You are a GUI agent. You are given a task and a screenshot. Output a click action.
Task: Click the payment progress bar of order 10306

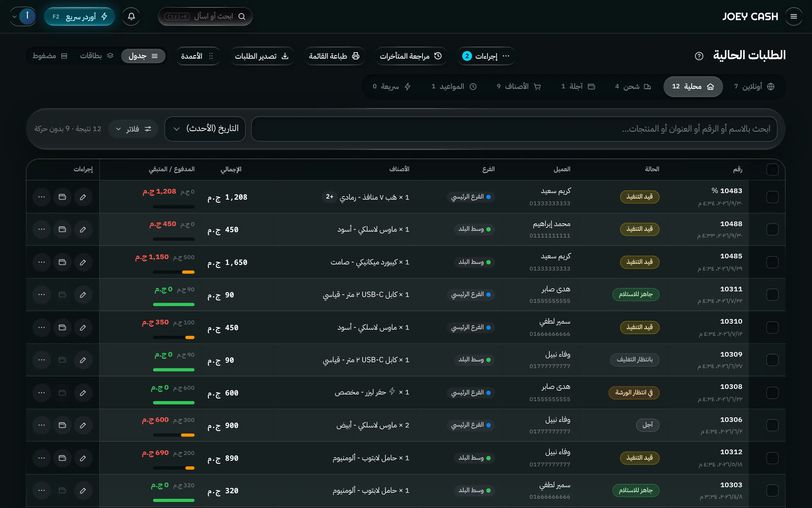point(174,435)
